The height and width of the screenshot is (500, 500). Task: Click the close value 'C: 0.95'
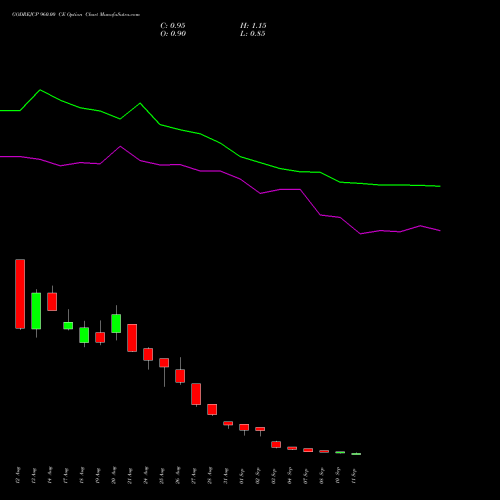click(173, 26)
